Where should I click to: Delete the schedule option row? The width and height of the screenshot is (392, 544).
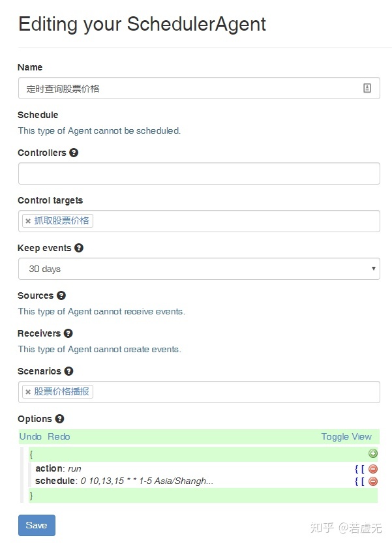coord(373,481)
